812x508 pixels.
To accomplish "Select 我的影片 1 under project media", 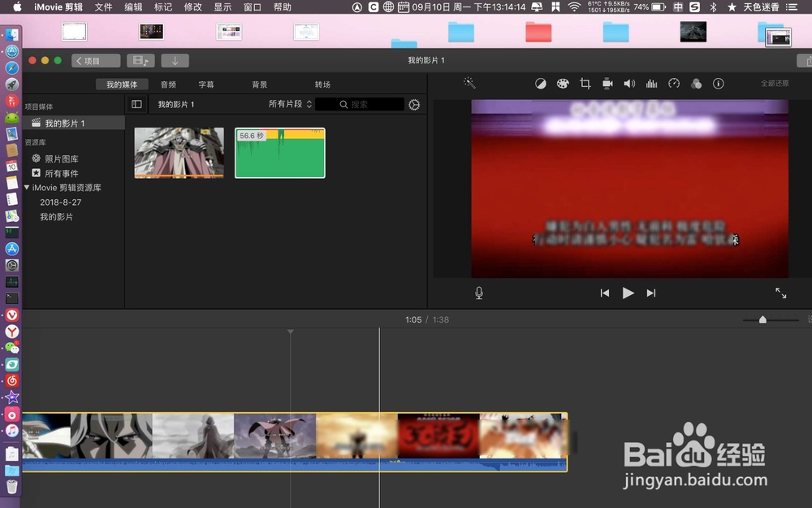I will tap(74, 123).
